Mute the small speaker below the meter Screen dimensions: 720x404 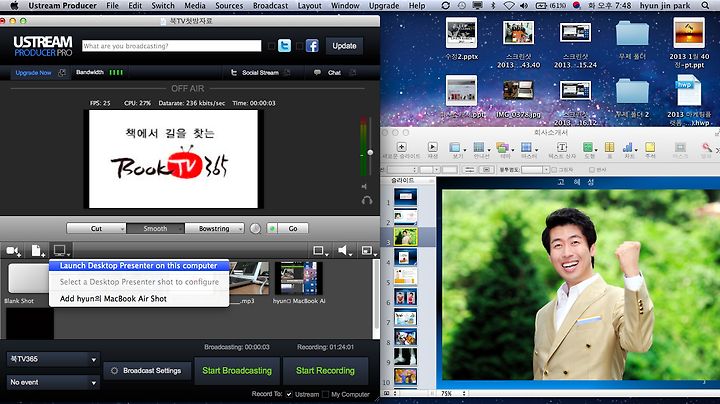pos(364,186)
